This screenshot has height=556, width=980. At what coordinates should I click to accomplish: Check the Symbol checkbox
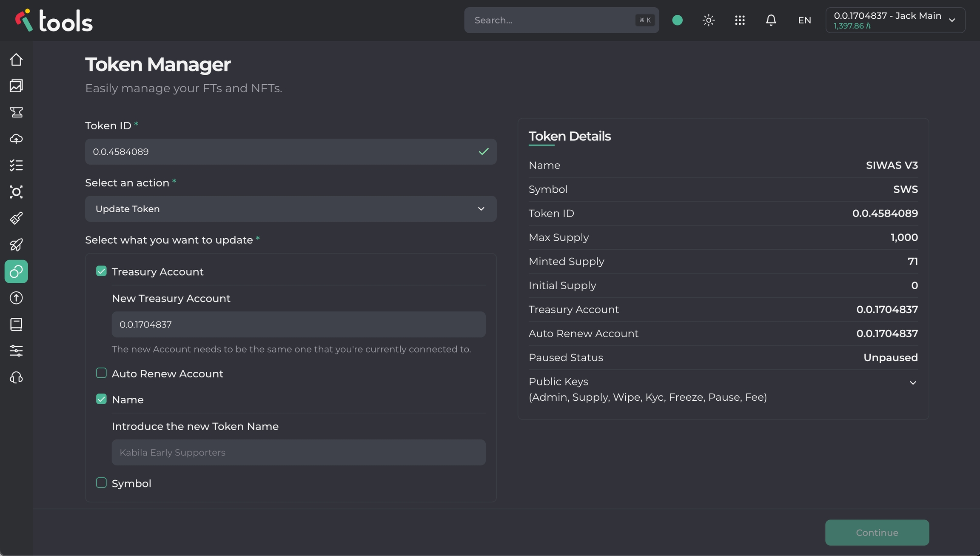pos(101,483)
